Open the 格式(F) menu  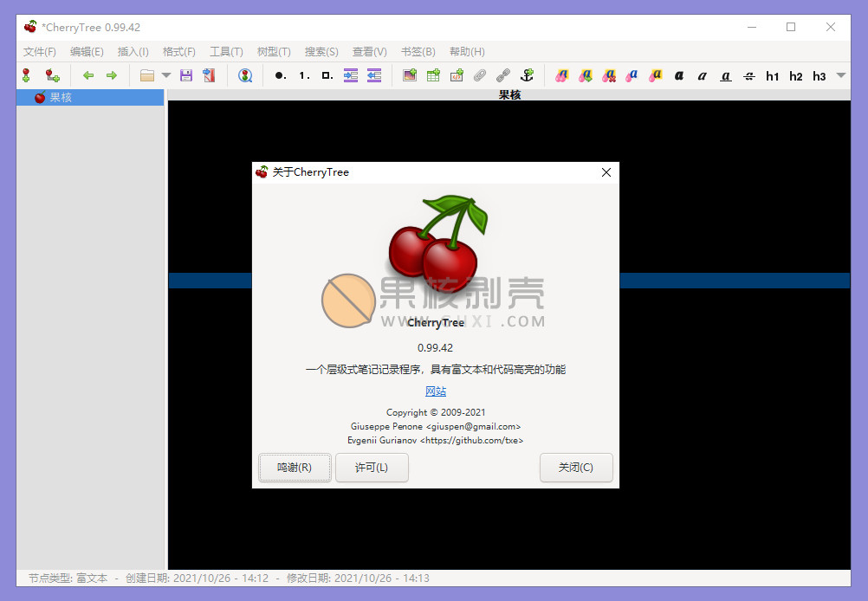pyautogui.click(x=179, y=52)
